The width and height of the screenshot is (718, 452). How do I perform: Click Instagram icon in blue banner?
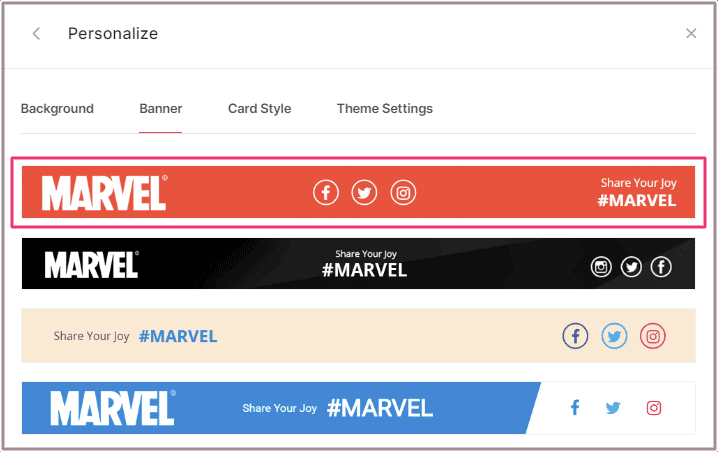tap(654, 408)
